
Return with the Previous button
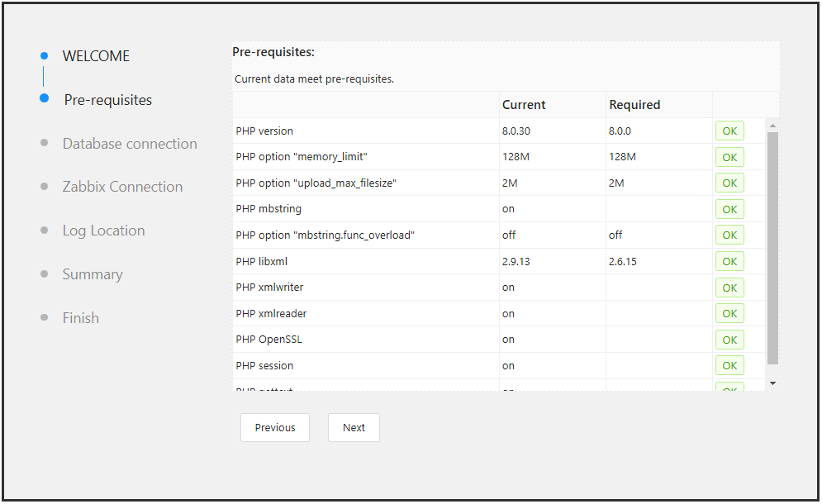click(275, 427)
